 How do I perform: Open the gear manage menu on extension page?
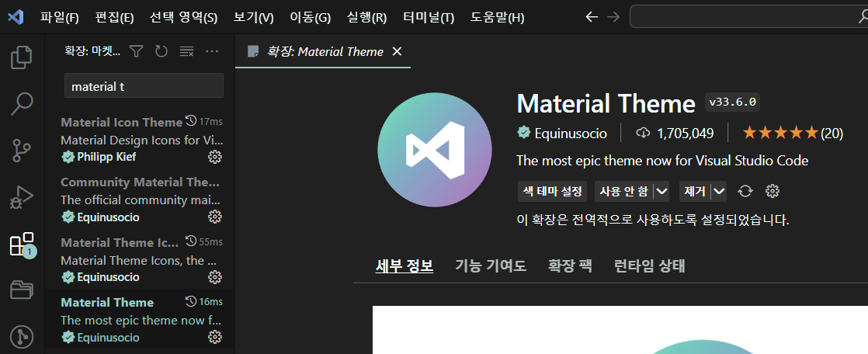[773, 192]
